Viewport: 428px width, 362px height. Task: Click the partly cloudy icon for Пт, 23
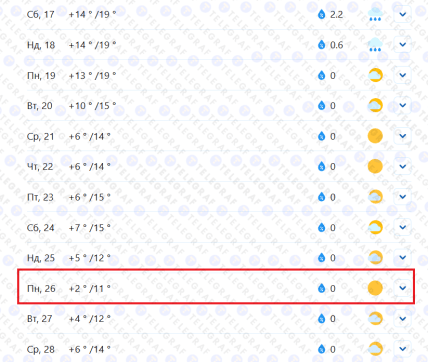(375, 197)
